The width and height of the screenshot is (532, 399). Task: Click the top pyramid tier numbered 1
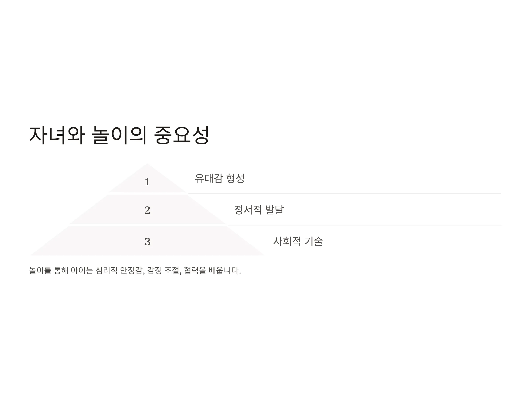tap(147, 178)
